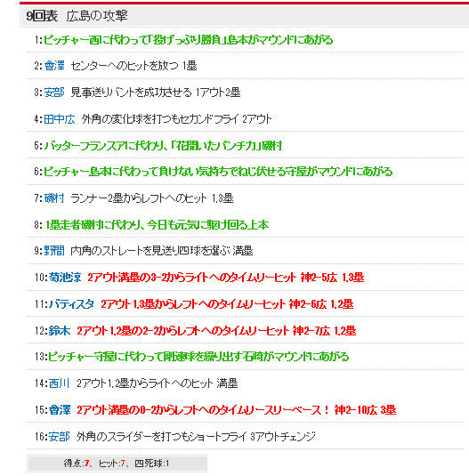Image resolution: width=469 pixels, height=476 pixels.
Task: Select text 内角のストレートを見送り四球を選ぶ 満塁
Action: [x=162, y=251]
